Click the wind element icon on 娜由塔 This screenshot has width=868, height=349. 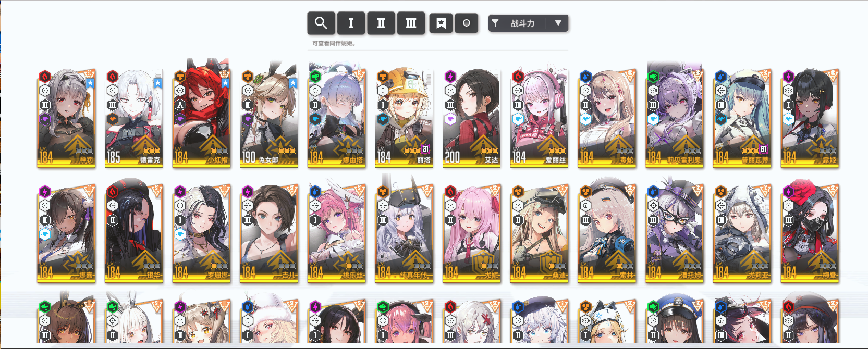pyautogui.click(x=315, y=77)
